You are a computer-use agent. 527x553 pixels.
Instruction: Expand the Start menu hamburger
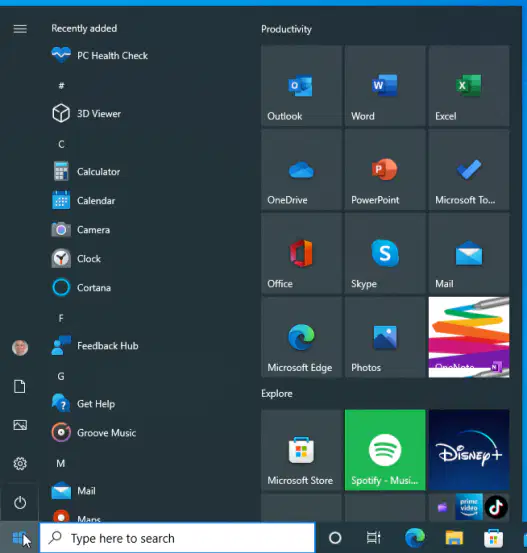(20, 29)
